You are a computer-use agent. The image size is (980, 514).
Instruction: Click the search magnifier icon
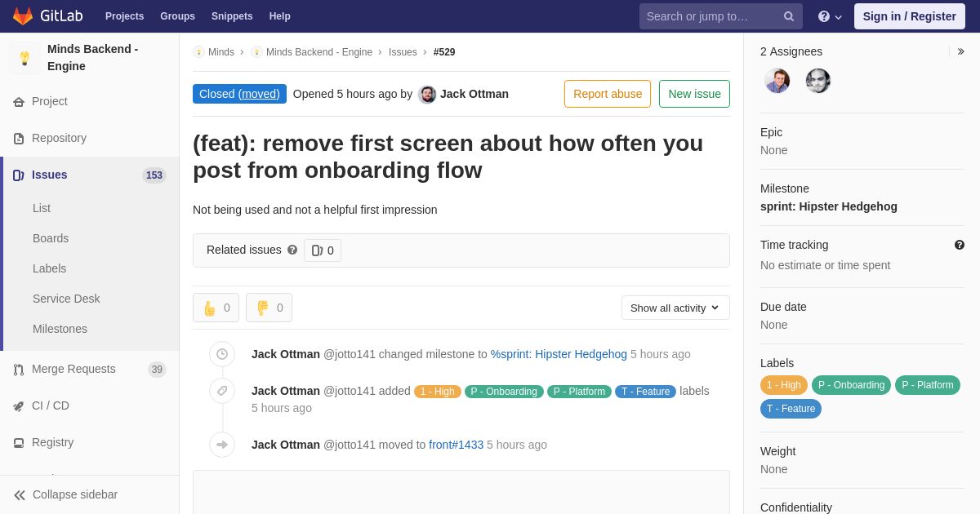(x=788, y=16)
